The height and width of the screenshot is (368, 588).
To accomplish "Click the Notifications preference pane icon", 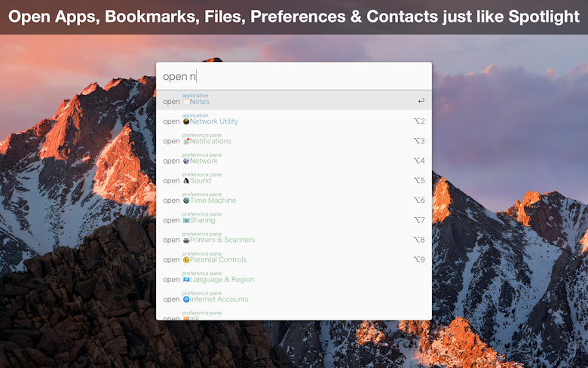I will [186, 141].
